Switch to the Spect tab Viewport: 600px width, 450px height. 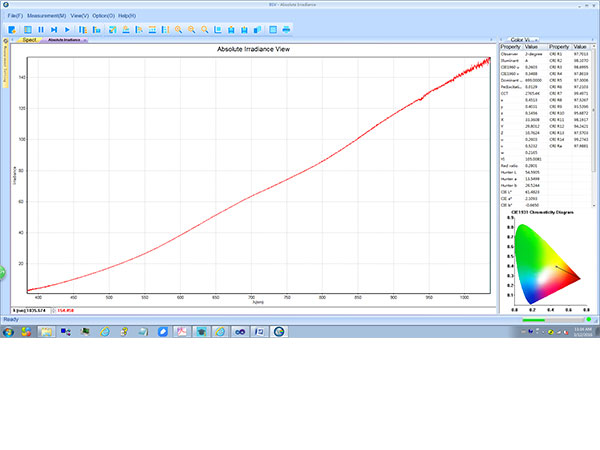click(28, 40)
